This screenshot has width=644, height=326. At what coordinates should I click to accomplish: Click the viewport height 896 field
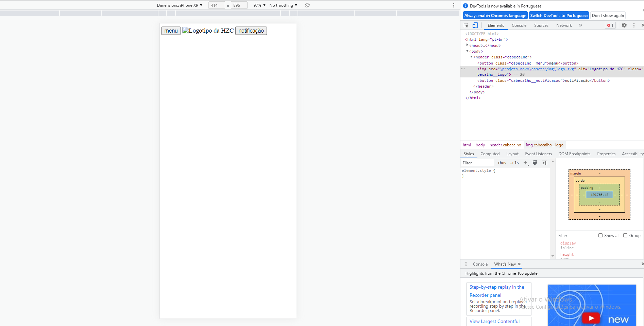(x=239, y=5)
